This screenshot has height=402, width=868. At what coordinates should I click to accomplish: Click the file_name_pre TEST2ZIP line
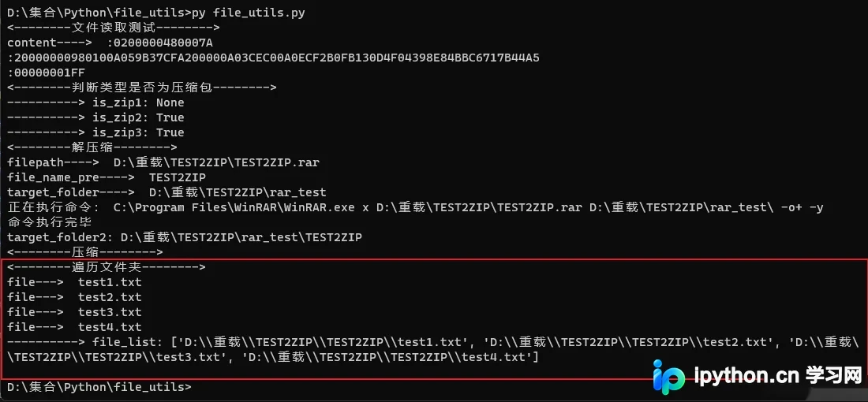click(x=107, y=177)
